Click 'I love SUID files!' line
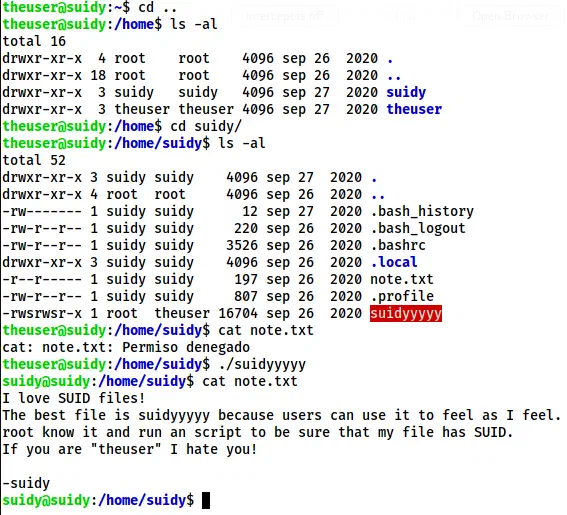This screenshot has height=515, width=567. (x=74, y=398)
